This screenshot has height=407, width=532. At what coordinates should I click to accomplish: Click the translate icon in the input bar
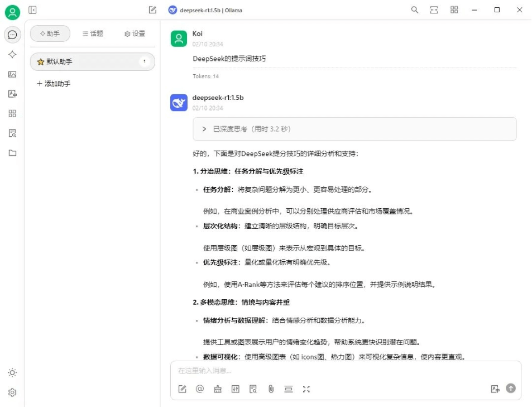click(x=495, y=389)
